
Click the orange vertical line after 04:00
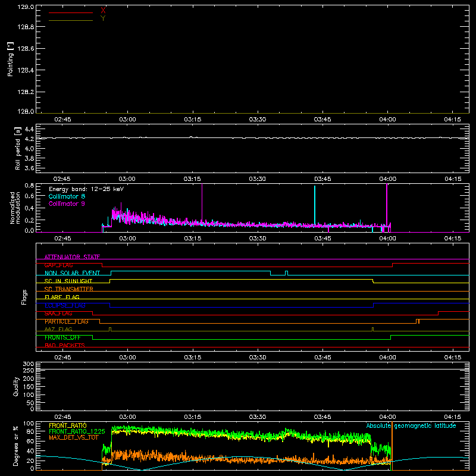pos(392,446)
